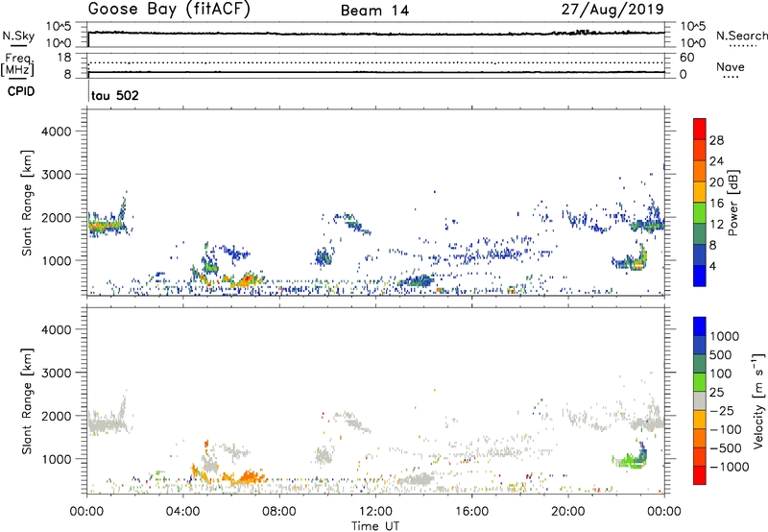The width and height of the screenshot is (768, 532).
Task: Select the "Velocity [m s⁻¹]" color bar title
Action: (758, 400)
